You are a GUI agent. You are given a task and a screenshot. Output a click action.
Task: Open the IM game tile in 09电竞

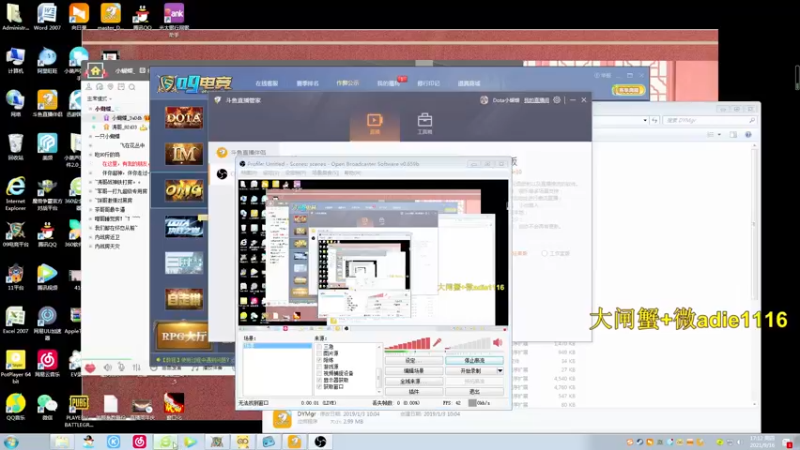[184, 154]
